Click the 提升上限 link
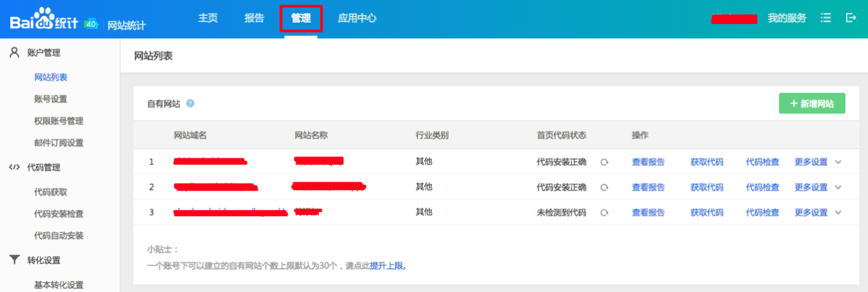 [x=388, y=266]
